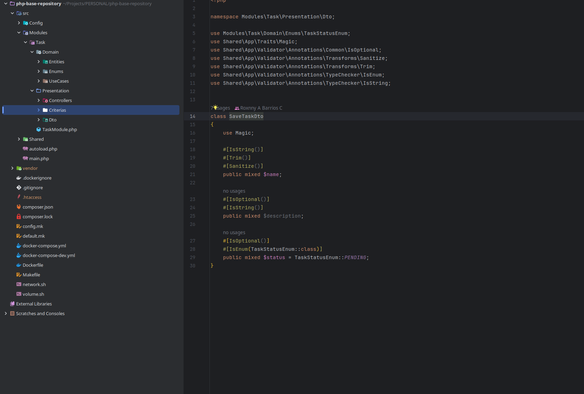
Task: Open composer.json file
Action: [x=38, y=207]
